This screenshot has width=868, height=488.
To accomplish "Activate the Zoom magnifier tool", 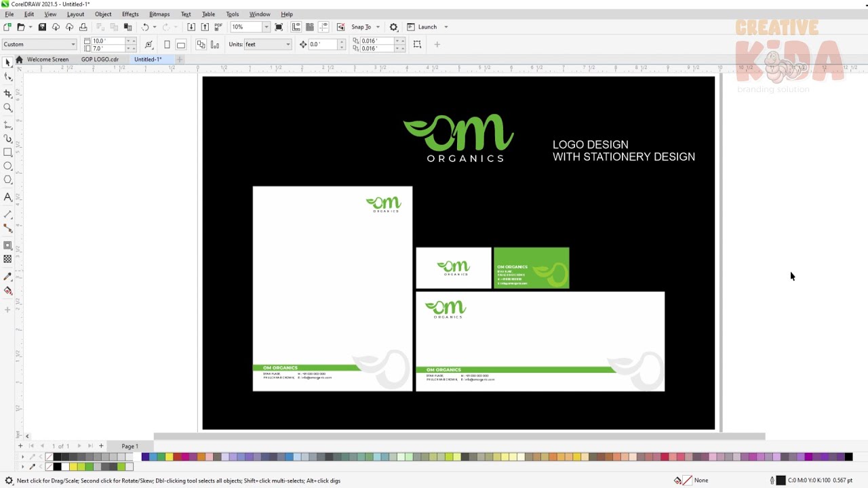I will point(7,108).
